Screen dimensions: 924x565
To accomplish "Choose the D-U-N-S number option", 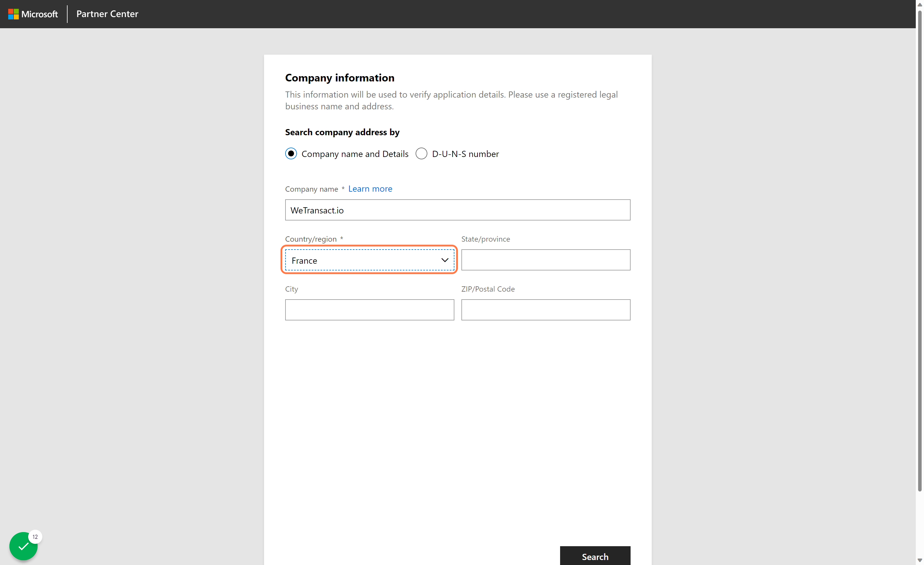I will [x=421, y=153].
